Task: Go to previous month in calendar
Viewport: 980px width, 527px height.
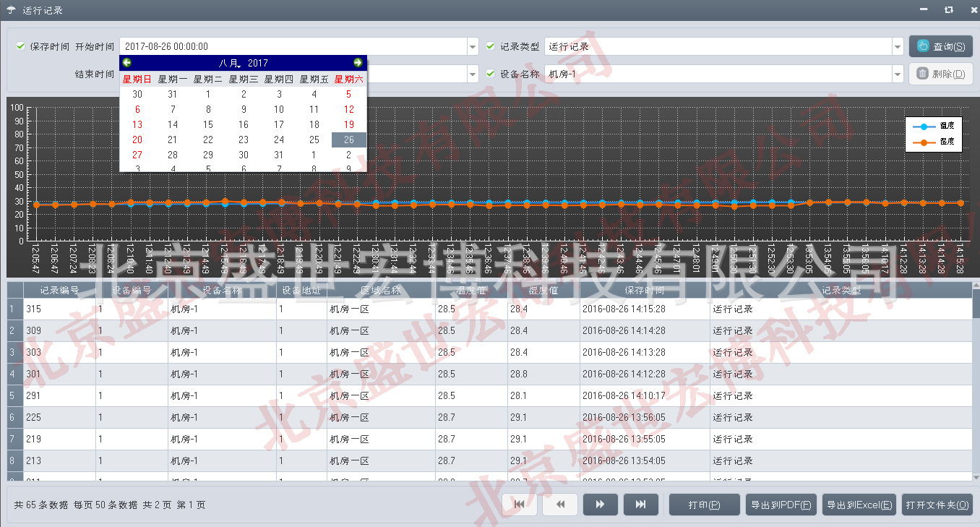Action: pyautogui.click(x=127, y=63)
